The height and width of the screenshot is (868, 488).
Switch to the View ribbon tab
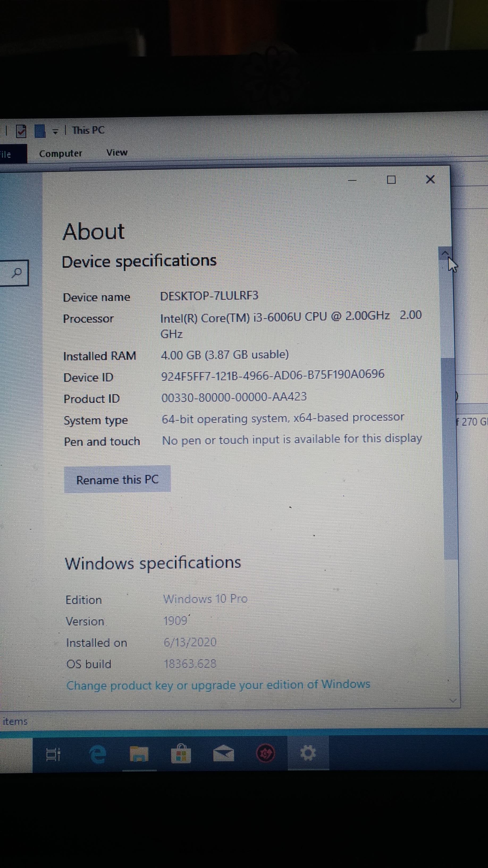[x=117, y=152]
